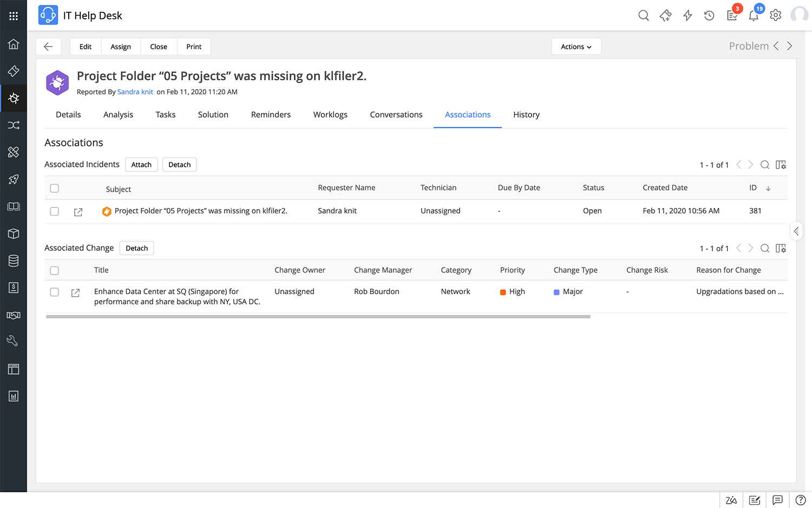Click the notifications bell icon
Screen dimensions: 812x508
[754, 16]
